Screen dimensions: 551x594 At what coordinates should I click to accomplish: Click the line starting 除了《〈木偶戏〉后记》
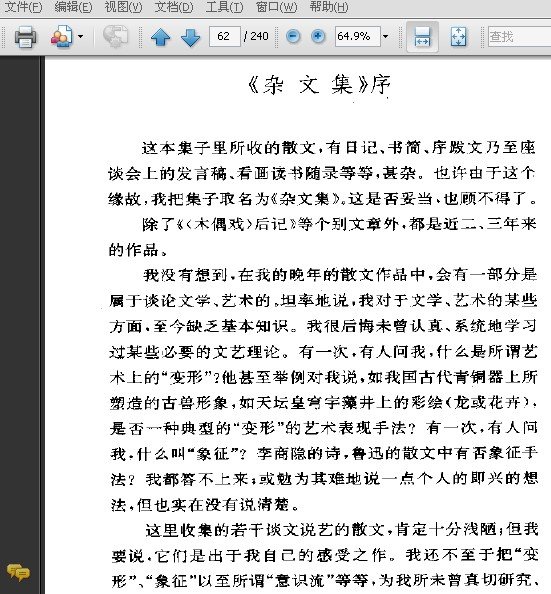click(339, 224)
